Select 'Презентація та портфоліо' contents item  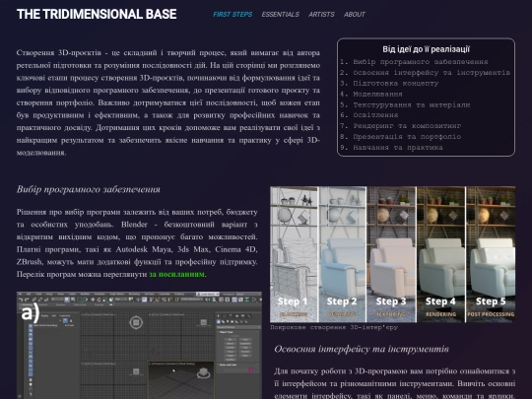pos(407,137)
